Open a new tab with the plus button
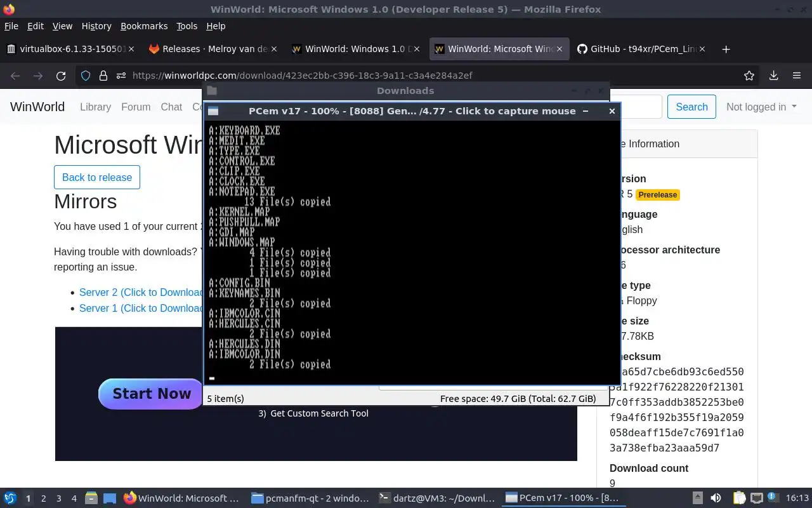 [726, 49]
